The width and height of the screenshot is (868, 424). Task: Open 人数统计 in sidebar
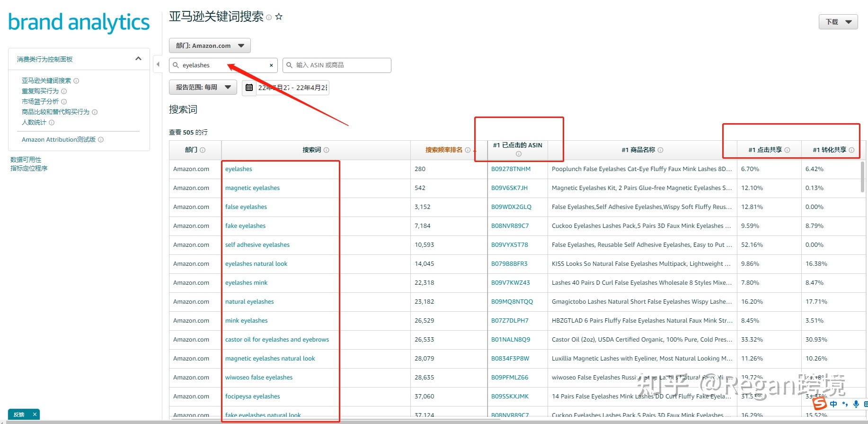(x=34, y=123)
